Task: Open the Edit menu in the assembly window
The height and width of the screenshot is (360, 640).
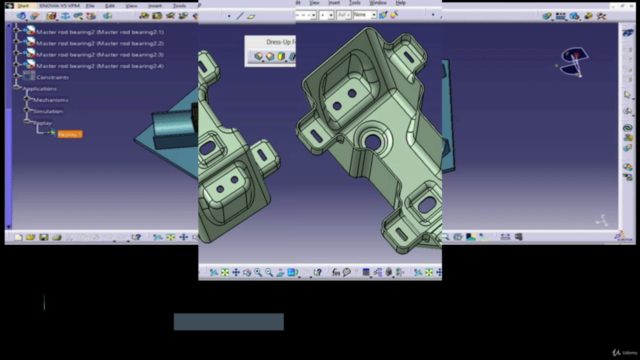Action: [x=110, y=6]
